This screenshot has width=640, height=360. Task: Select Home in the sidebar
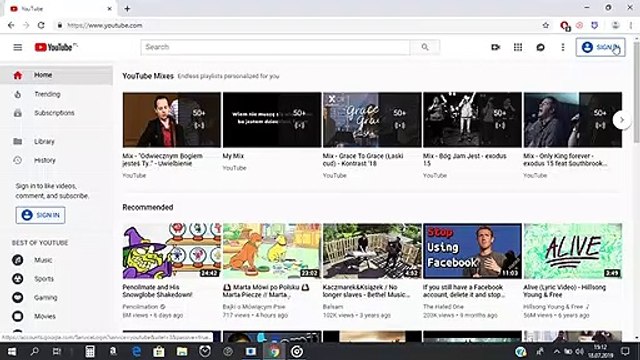point(56,75)
